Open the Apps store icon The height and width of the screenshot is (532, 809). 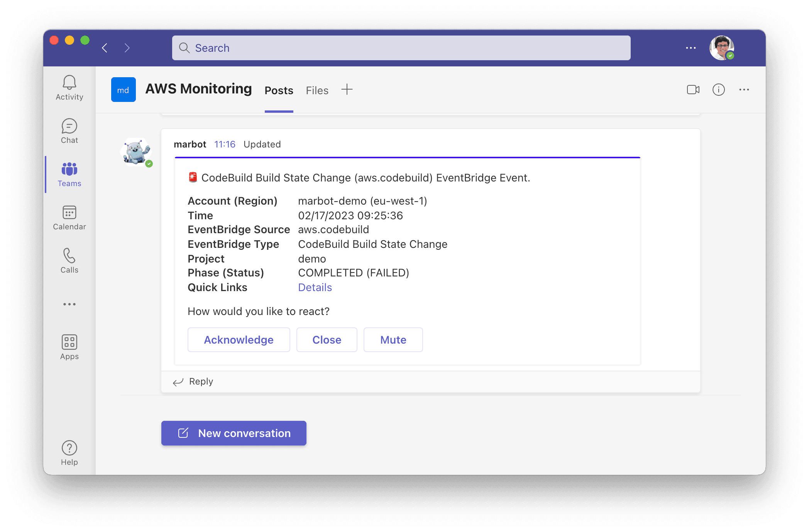click(69, 347)
